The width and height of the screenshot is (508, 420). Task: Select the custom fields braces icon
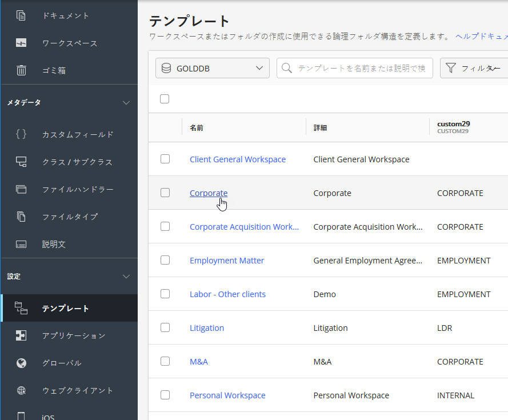21,134
